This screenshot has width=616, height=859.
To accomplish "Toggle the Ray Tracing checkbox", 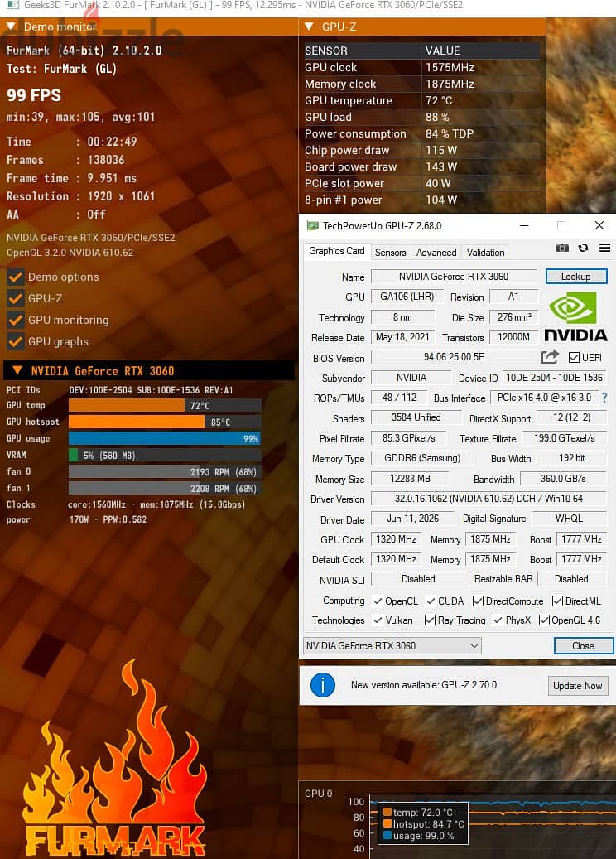I will pos(430,620).
